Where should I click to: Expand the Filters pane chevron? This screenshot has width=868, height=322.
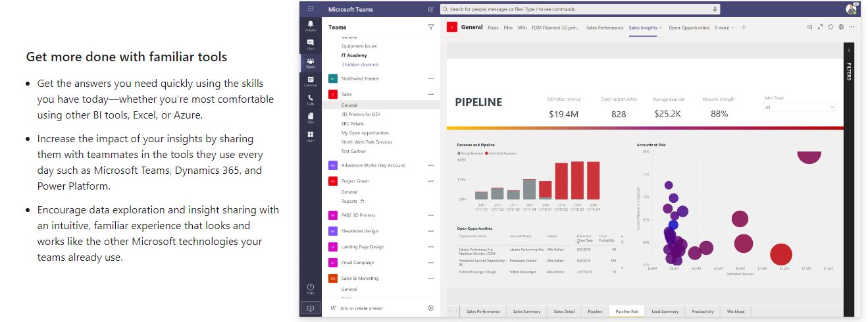coord(849,51)
